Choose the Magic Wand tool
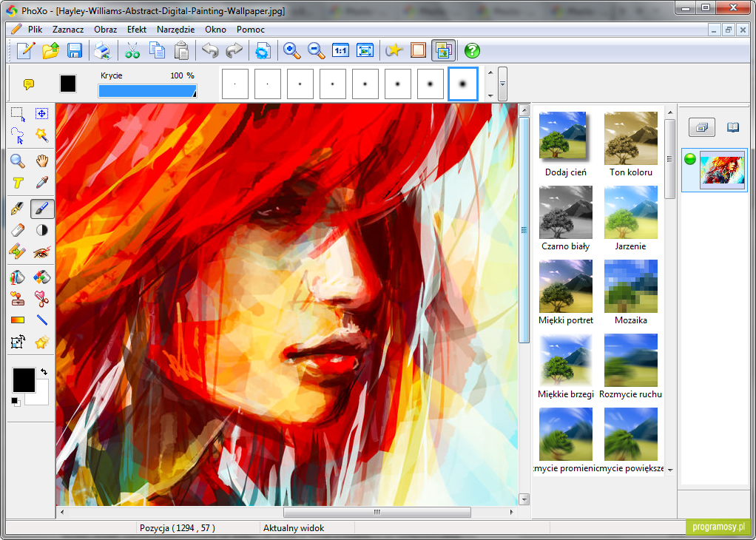756x540 pixels. coord(42,136)
